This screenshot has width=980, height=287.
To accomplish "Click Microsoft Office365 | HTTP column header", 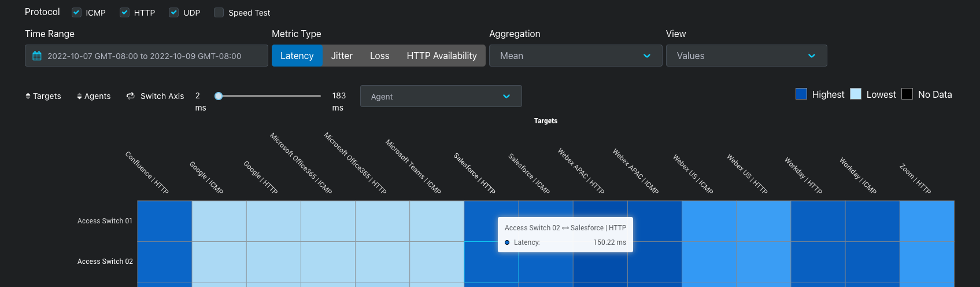I will point(355,163).
